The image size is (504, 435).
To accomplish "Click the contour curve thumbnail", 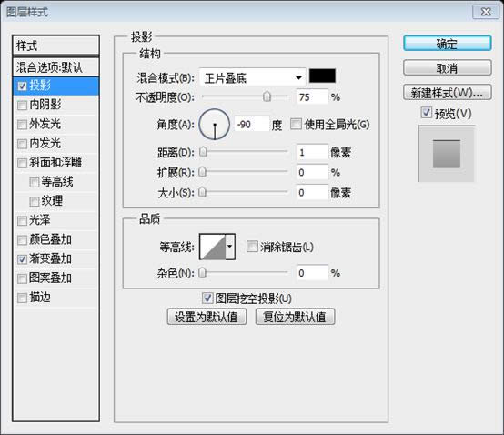I will (x=213, y=247).
